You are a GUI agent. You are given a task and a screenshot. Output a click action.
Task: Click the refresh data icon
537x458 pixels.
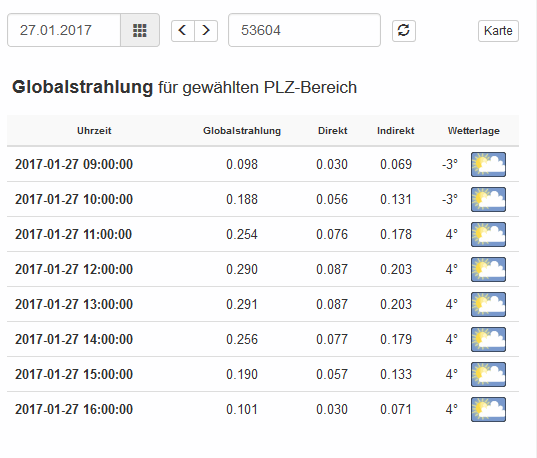click(x=404, y=30)
